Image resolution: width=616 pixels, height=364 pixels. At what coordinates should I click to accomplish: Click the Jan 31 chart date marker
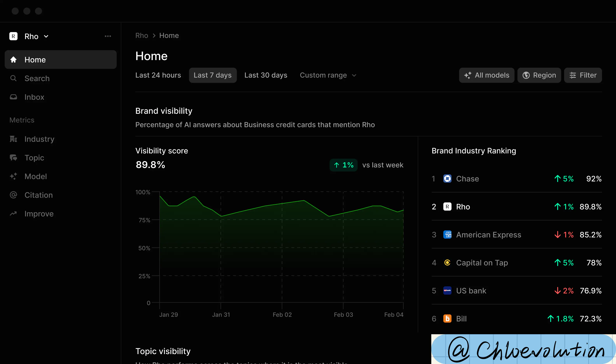221,314
